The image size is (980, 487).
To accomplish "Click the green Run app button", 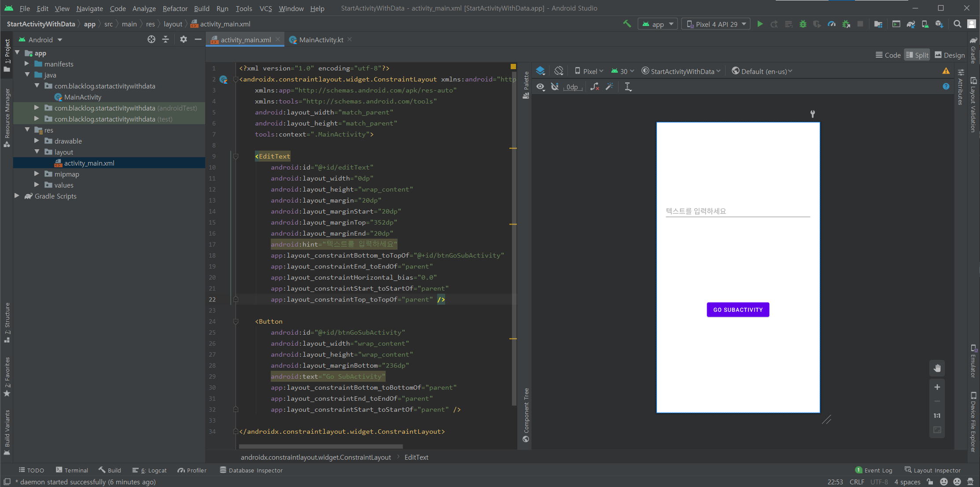I will point(760,24).
